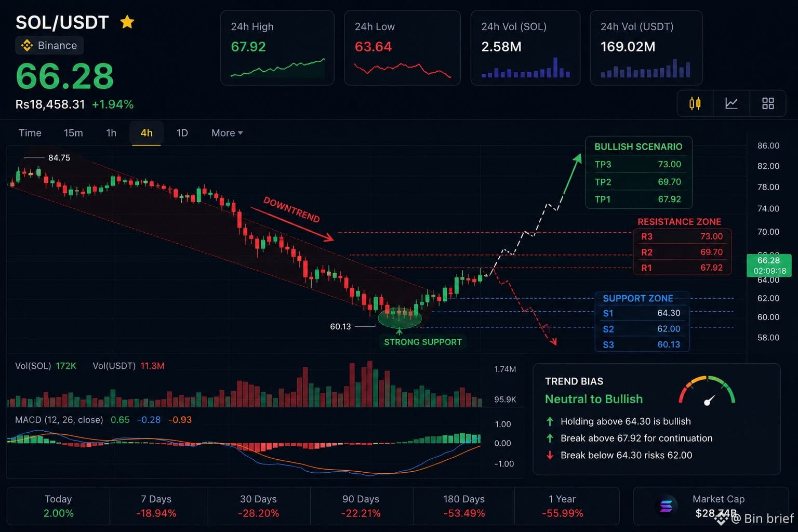Select the candlestick chart view icon

[x=695, y=103]
